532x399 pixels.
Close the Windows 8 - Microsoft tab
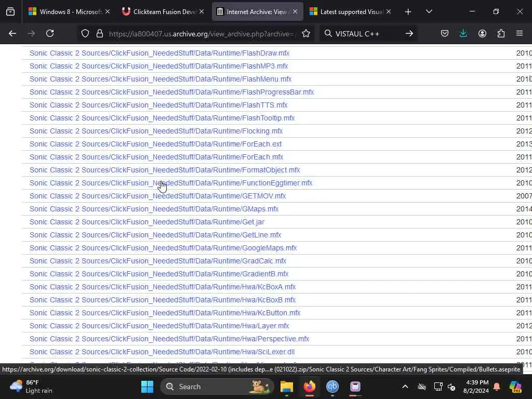tap(108, 12)
